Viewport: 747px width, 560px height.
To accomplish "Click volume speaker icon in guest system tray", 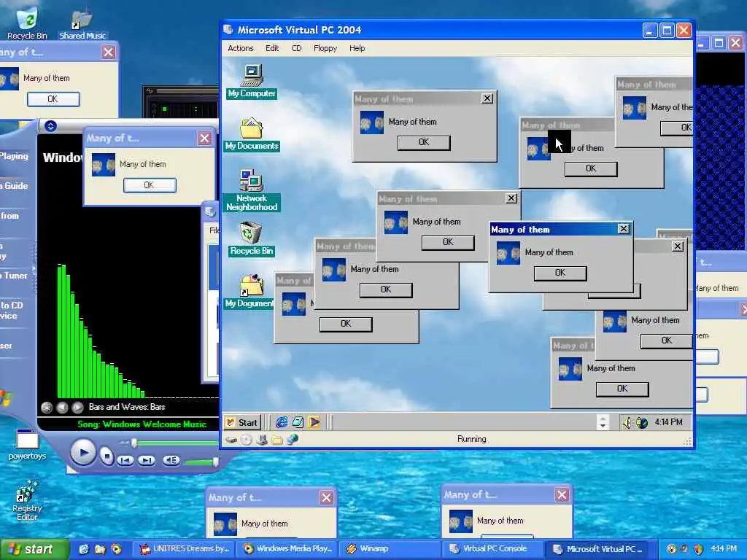I will tap(627, 422).
